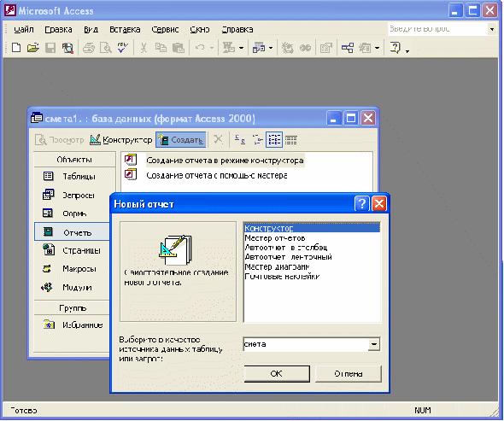Expand the Office links dropdown arrow
Screen dimensions: 504x421
(241, 48)
